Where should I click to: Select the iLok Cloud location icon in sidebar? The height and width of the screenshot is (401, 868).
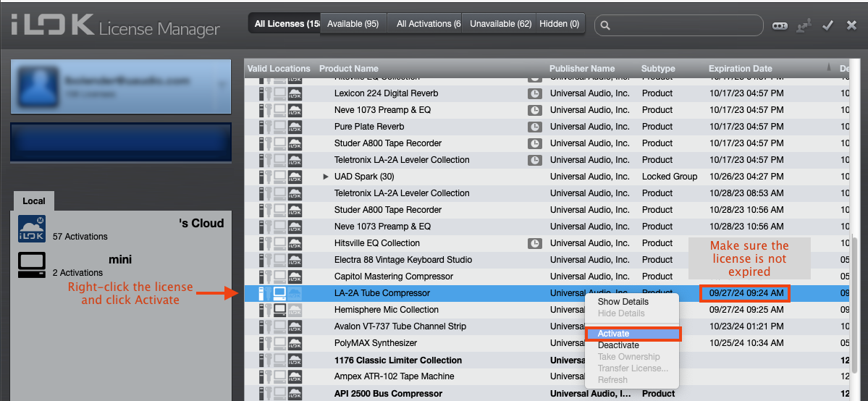pos(32,229)
